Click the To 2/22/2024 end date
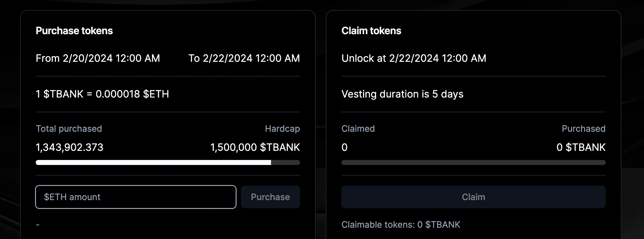644x239 pixels. pyautogui.click(x=244, y=58)
